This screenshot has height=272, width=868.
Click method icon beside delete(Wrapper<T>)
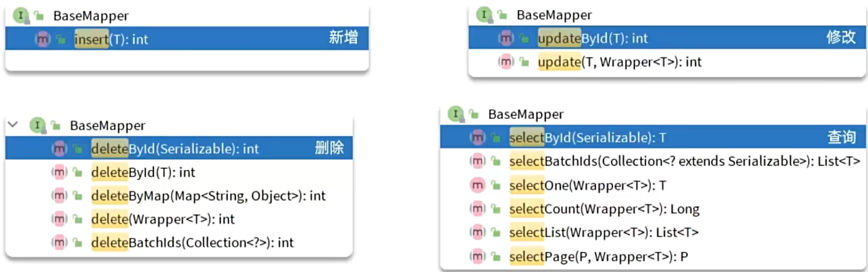click(x=59, y=219)
